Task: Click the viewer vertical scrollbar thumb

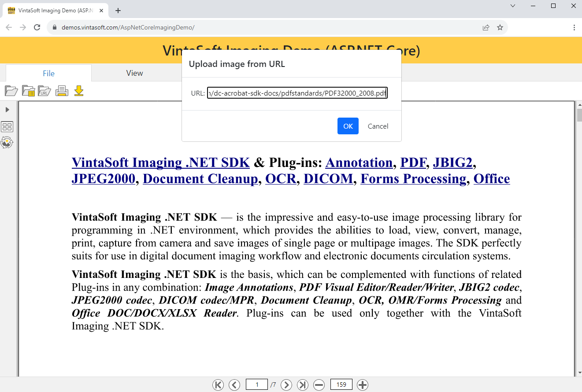Action: 579,115
